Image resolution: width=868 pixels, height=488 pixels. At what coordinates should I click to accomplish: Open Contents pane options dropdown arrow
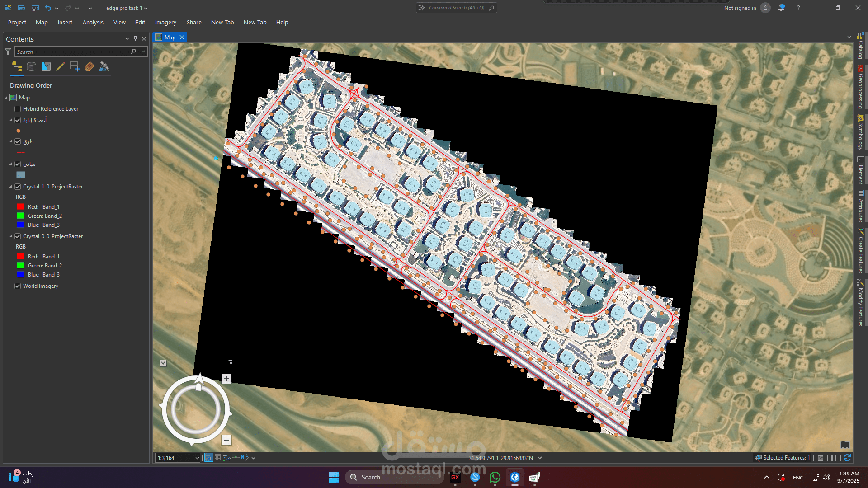pyautogui.click(x=127, y=39)
